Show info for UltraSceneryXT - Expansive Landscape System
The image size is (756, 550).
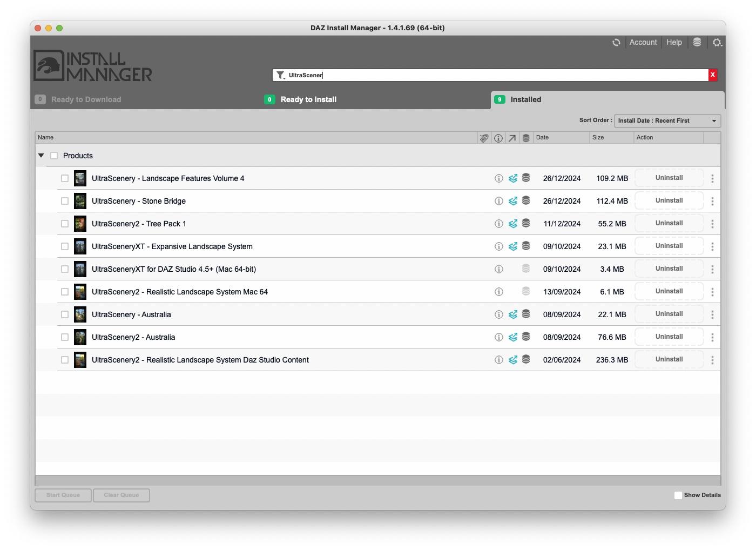coord(499,246)
